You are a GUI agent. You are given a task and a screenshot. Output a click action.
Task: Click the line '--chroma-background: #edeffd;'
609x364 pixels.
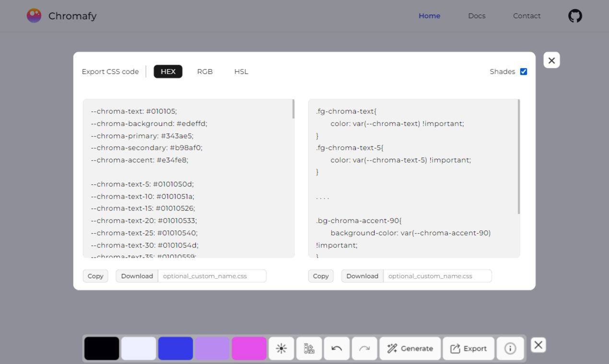149,124
